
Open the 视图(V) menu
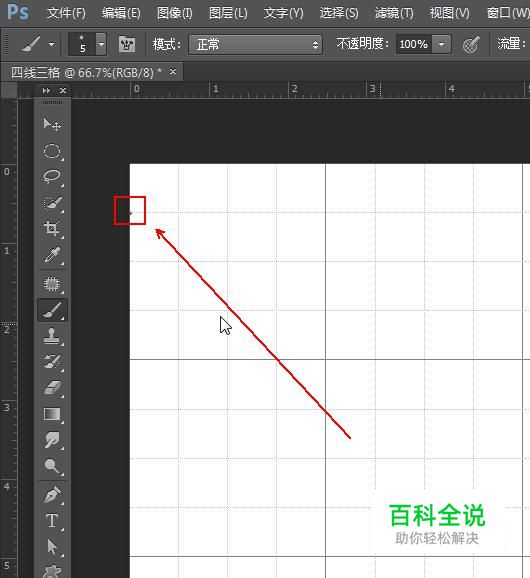point(450,13)
